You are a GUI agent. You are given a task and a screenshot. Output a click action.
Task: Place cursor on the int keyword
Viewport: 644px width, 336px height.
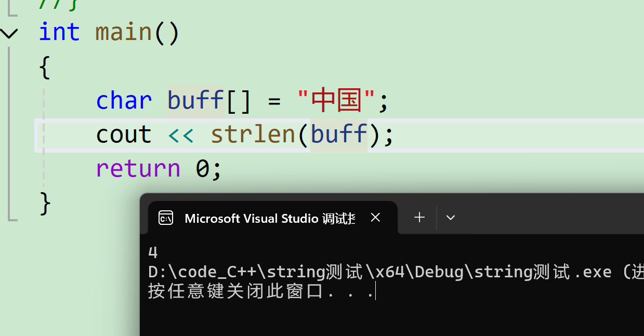(59, 32)
